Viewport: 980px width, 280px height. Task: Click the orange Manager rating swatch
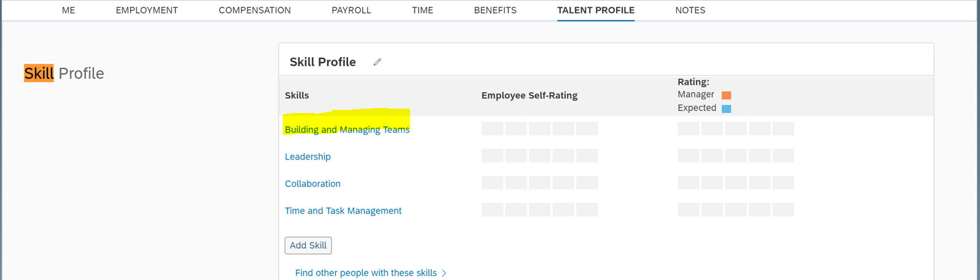tap(726, 95)
